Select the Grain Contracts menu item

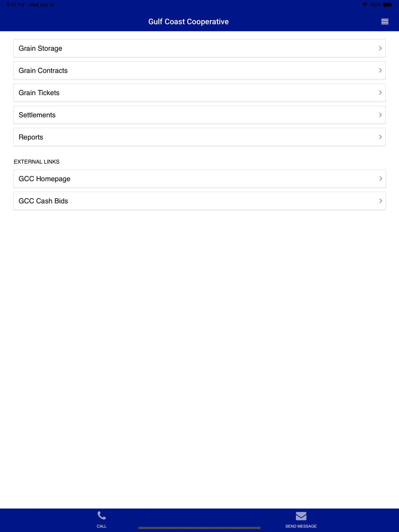tap(199, 71)
